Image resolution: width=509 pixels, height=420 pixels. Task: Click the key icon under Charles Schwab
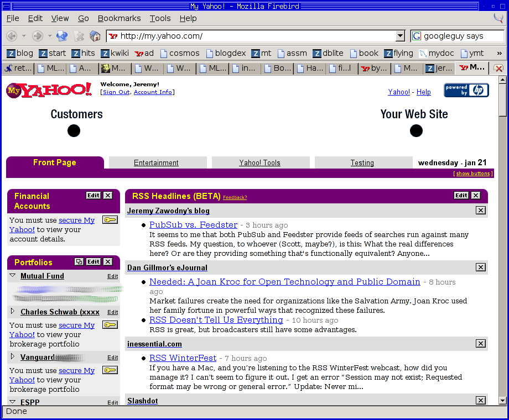110,324
